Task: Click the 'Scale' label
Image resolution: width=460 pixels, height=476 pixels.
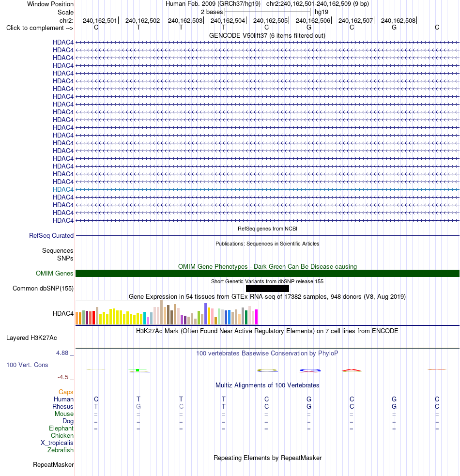Action: tap(65, 13)
